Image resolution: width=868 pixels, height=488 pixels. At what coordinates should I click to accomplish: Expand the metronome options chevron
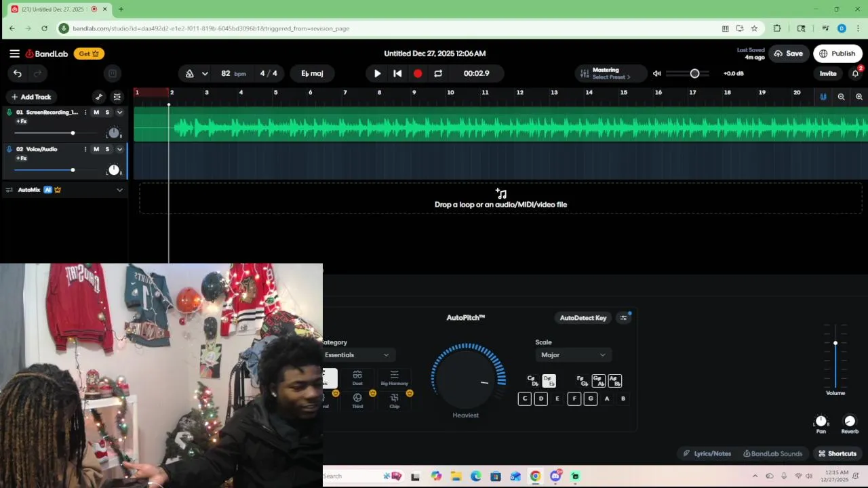coord(205,73)
